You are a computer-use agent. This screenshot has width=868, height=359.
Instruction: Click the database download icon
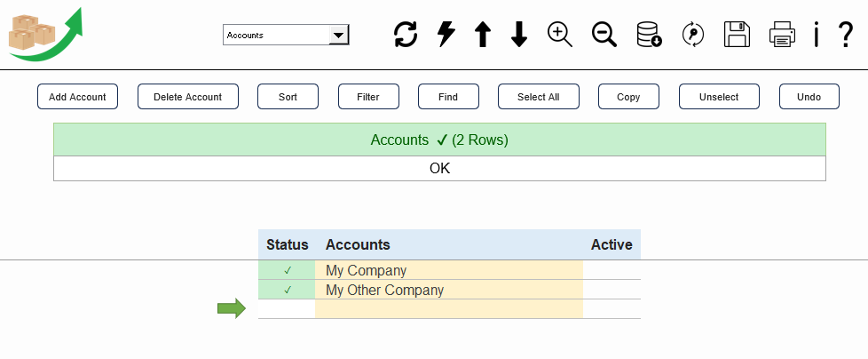pos(649,35)
